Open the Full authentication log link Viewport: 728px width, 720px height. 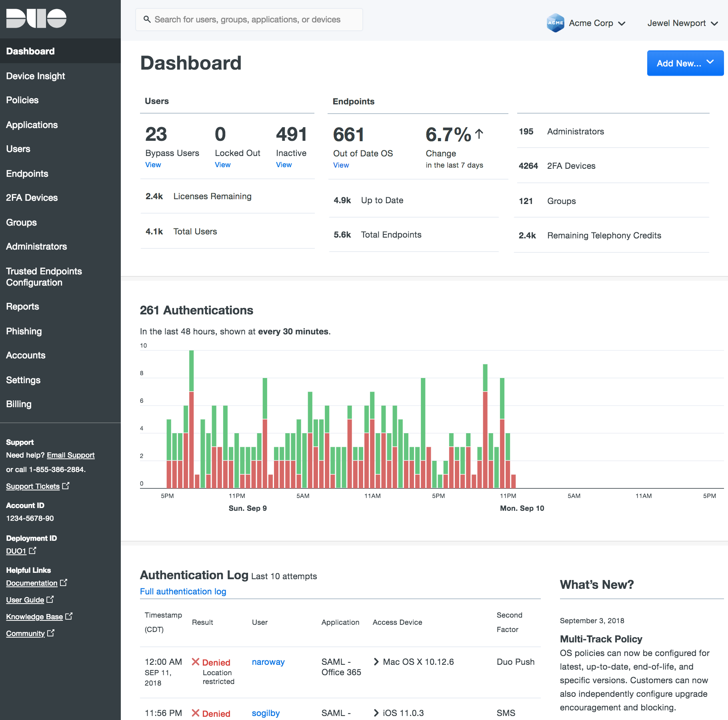183,591
